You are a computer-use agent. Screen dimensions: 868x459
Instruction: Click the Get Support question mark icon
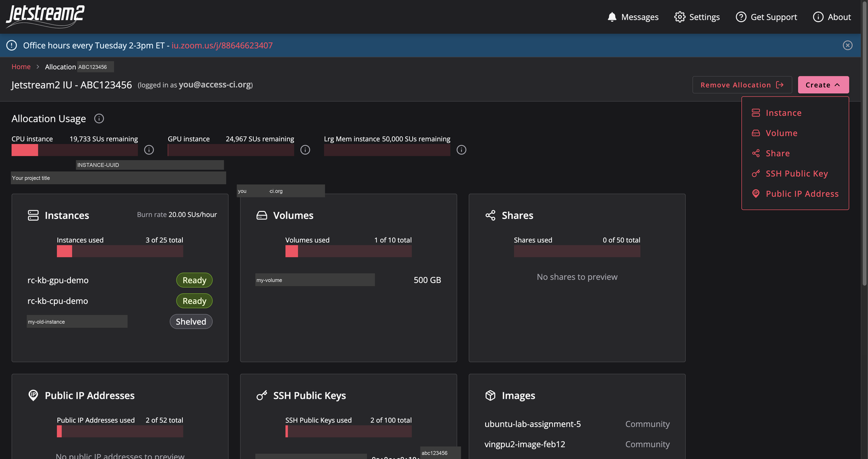click(x=741, y=17)
